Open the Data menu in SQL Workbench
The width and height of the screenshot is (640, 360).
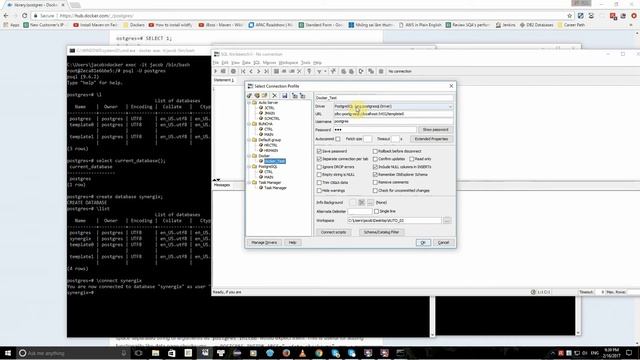[x=246, y=63]
